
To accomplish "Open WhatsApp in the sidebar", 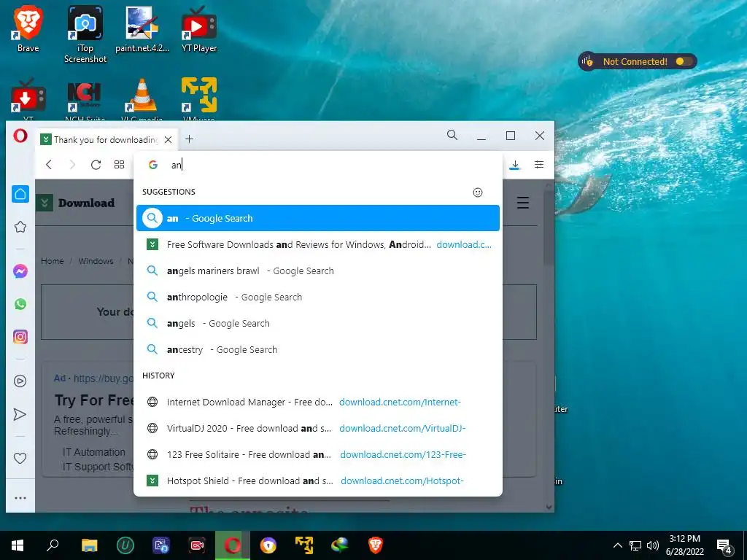I will tap(20, 304).
